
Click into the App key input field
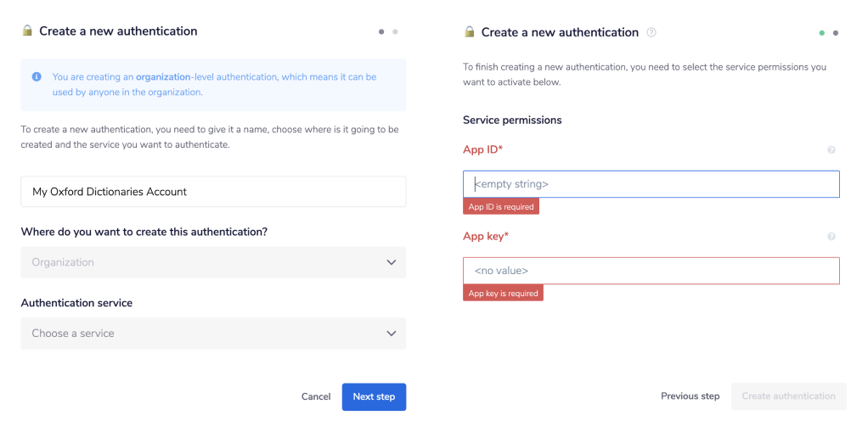point(651,271)
